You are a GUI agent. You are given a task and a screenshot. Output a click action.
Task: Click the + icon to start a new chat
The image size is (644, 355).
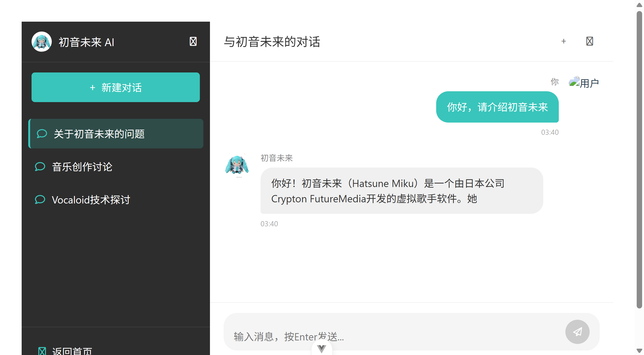pos(564,41)
